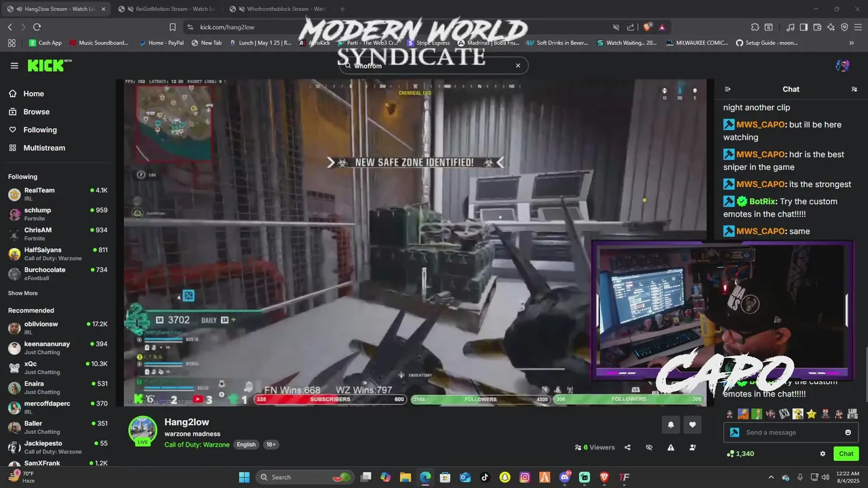Open the emoji picker in chat input

click(x=848, y=432)
